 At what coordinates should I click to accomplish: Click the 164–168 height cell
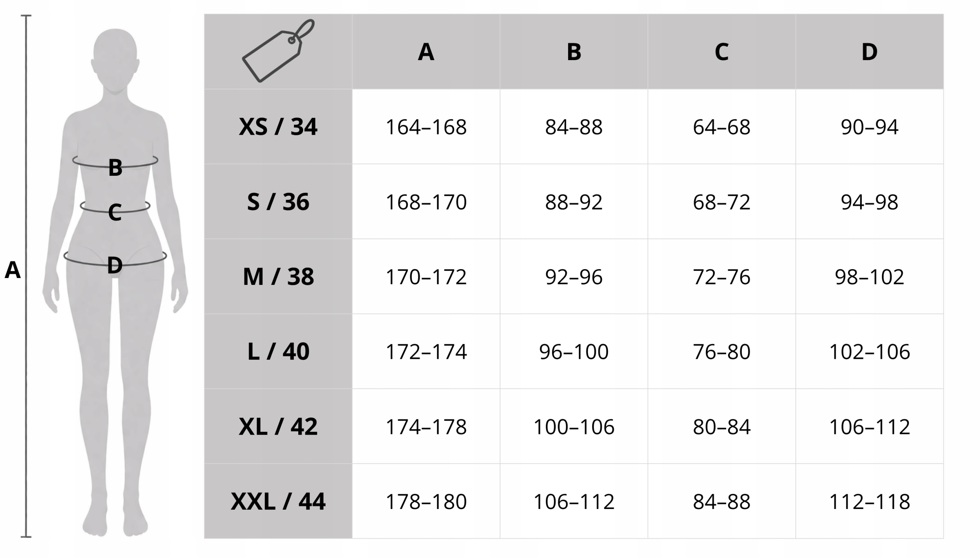point(426,127)
